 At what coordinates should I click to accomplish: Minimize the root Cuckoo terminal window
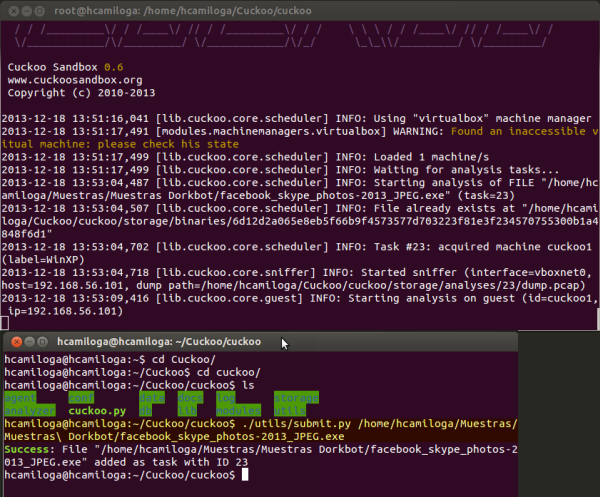point(26,11)
